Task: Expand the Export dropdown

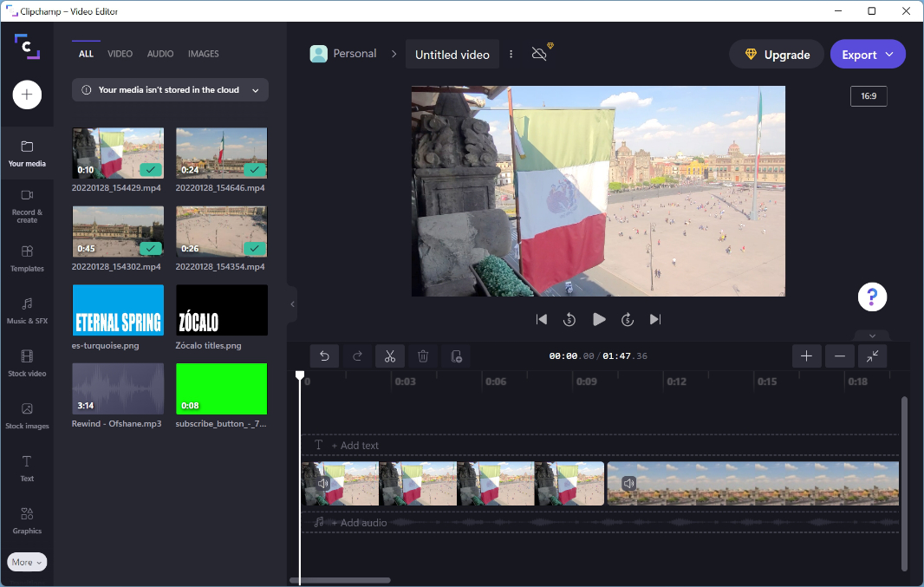Action: (x=868, y=55)
